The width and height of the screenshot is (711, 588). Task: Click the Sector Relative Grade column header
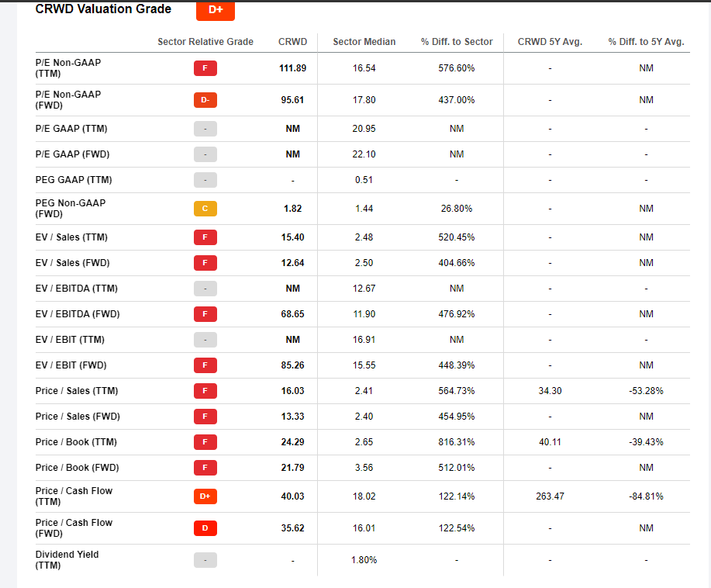click(x=205, y=42)
